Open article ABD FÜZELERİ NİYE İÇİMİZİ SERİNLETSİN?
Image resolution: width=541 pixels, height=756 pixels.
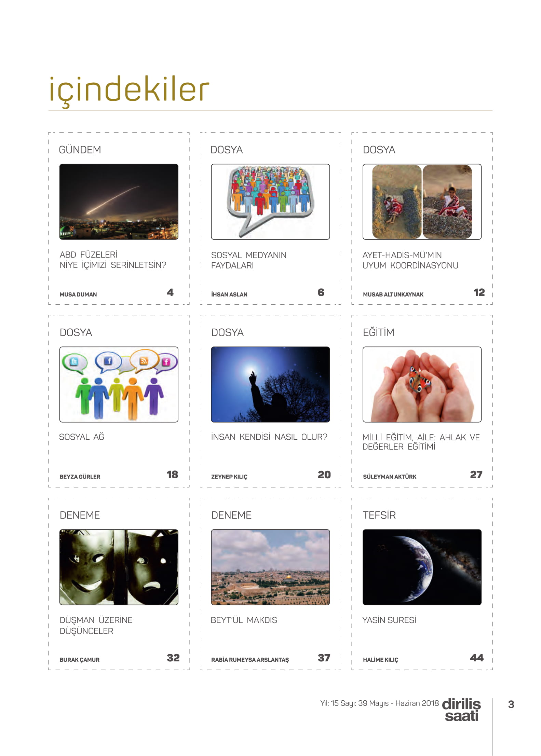click(x=113, y=260)
